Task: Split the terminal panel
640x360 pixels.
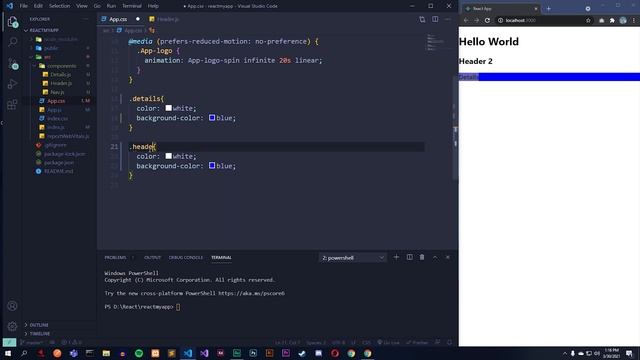Action: (409, 257)
